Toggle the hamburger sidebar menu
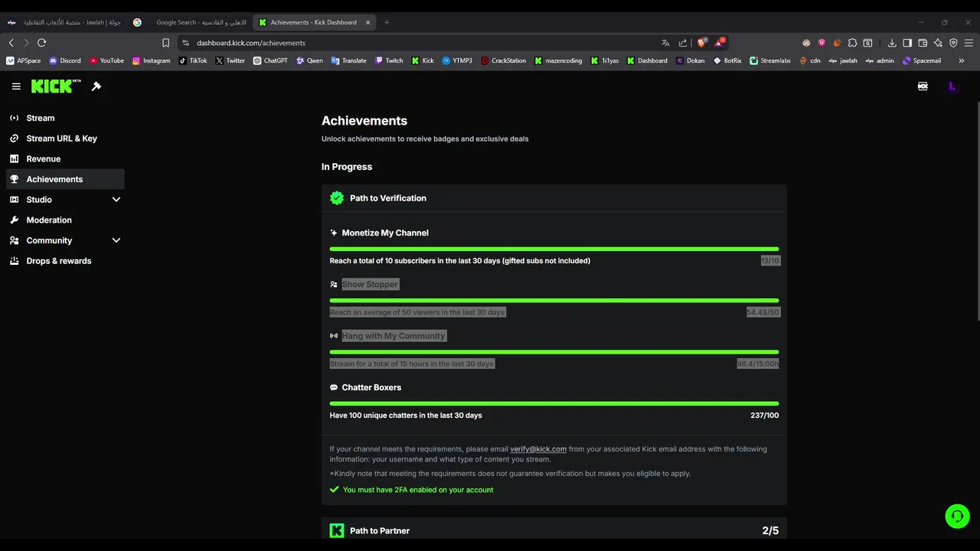 pyautogui.click(x=16, y=86)
